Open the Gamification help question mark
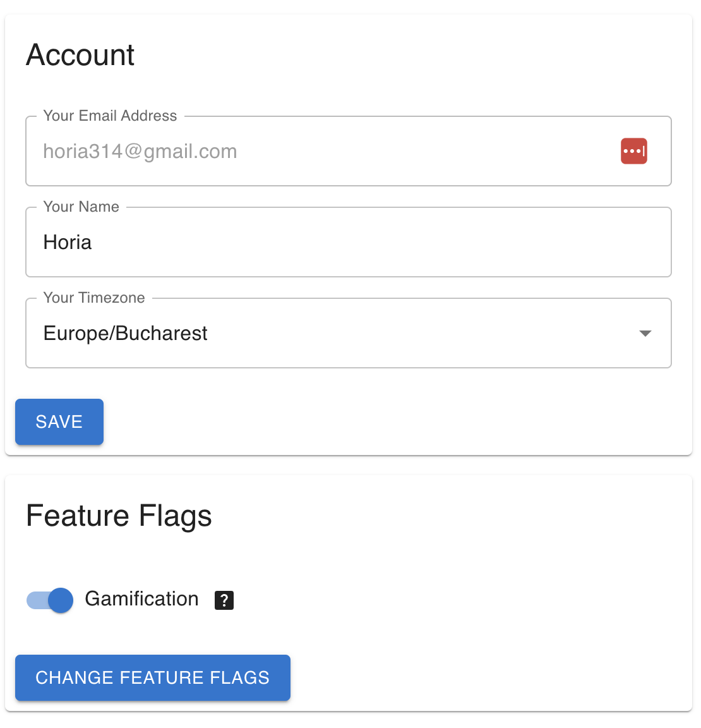Viewport: 701px width, 728px height. pyautogui.click(x=224, y=600)
